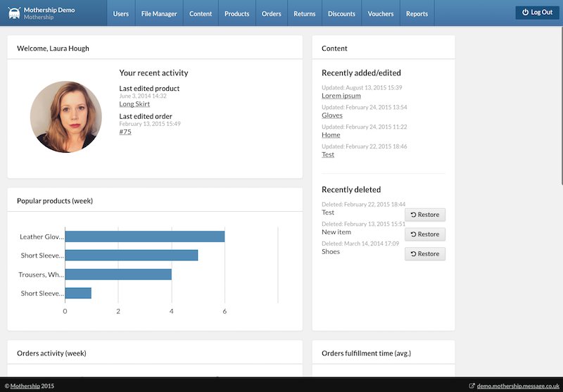Click the Orders fulfillment time (avg.) heading

click(x=366, y=353)
